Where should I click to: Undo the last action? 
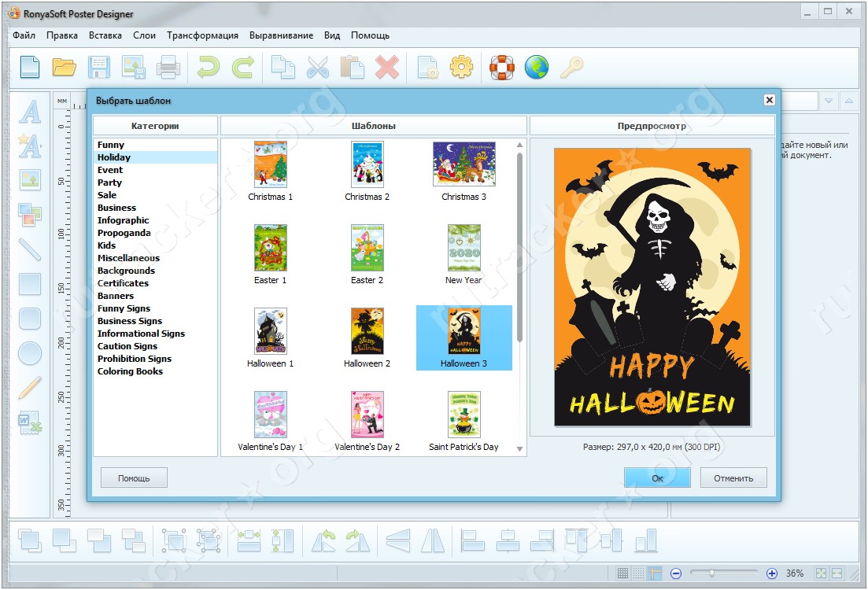coord(208,67)
